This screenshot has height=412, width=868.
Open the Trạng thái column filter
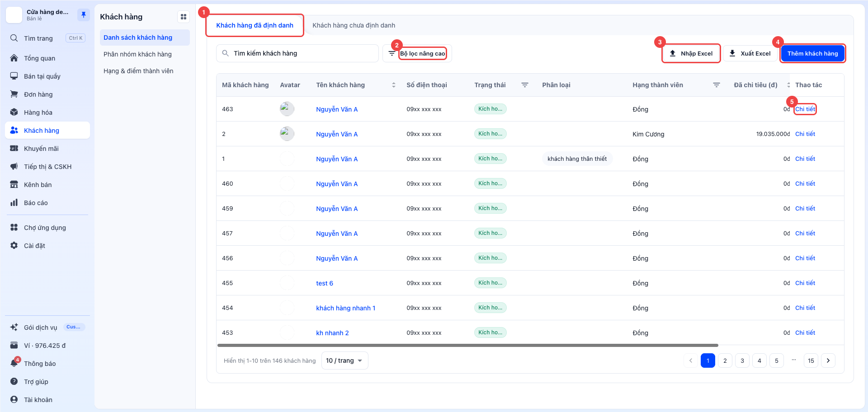pos(525,85)
